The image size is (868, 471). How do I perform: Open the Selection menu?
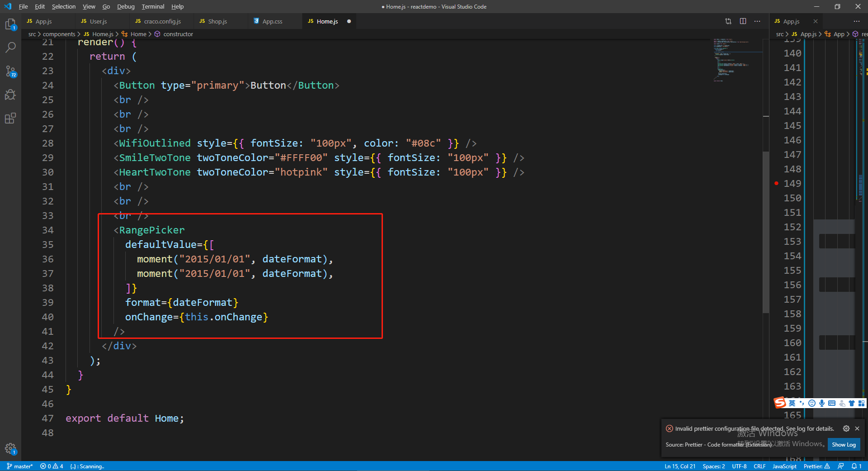point(64,6)
